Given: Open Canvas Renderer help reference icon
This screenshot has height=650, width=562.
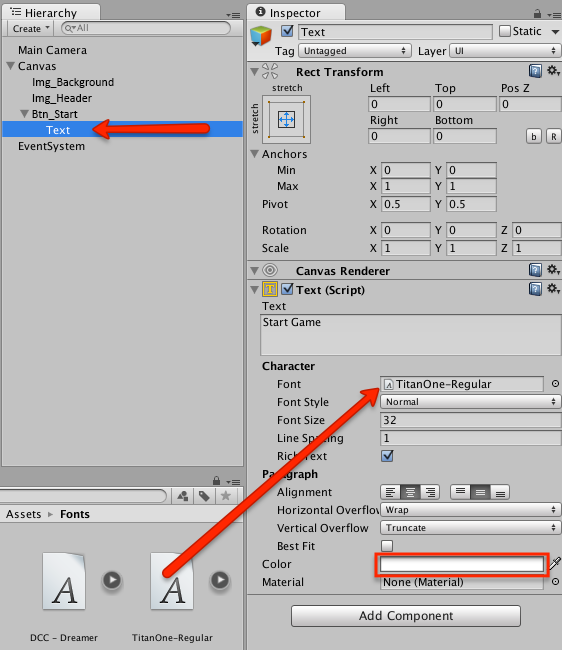Looking at the screenshot, I should click(535, 270).
